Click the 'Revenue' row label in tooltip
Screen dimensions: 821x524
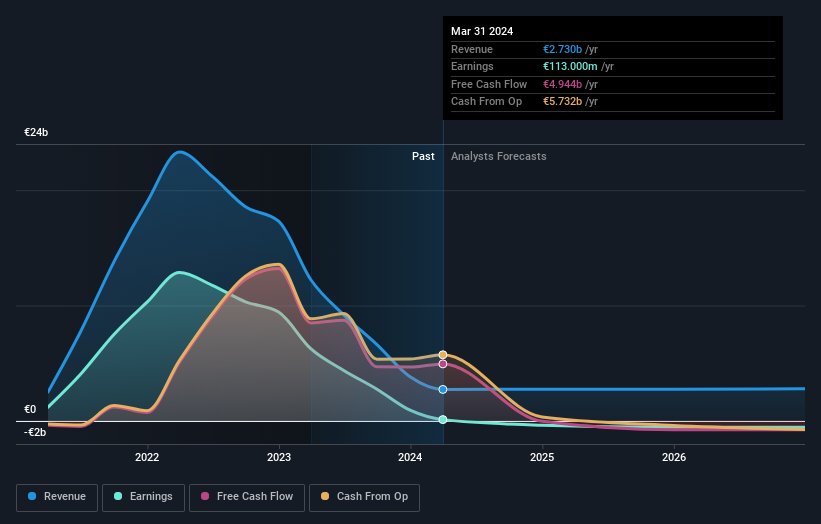[x=472, y=49]
